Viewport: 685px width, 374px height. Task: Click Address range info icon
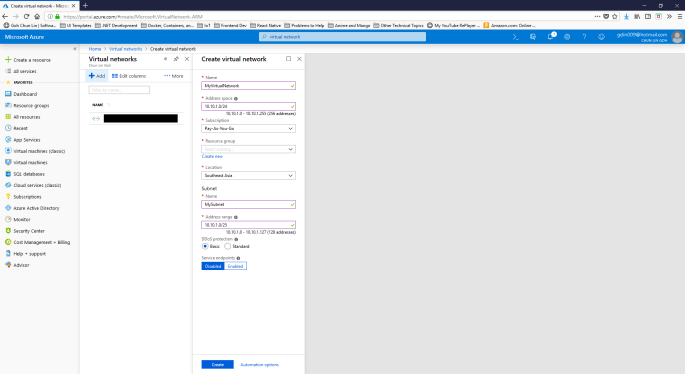(x=236, y=217)
